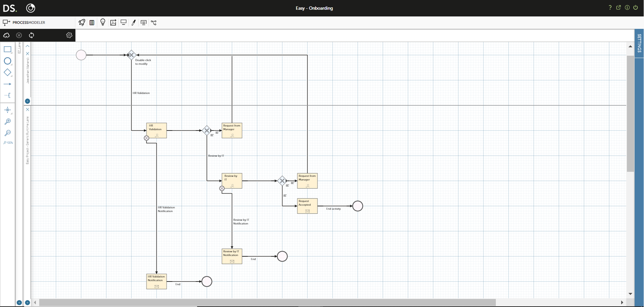Select the circle event shape tool
Screen dimensions: 644x307
(7, 61)
